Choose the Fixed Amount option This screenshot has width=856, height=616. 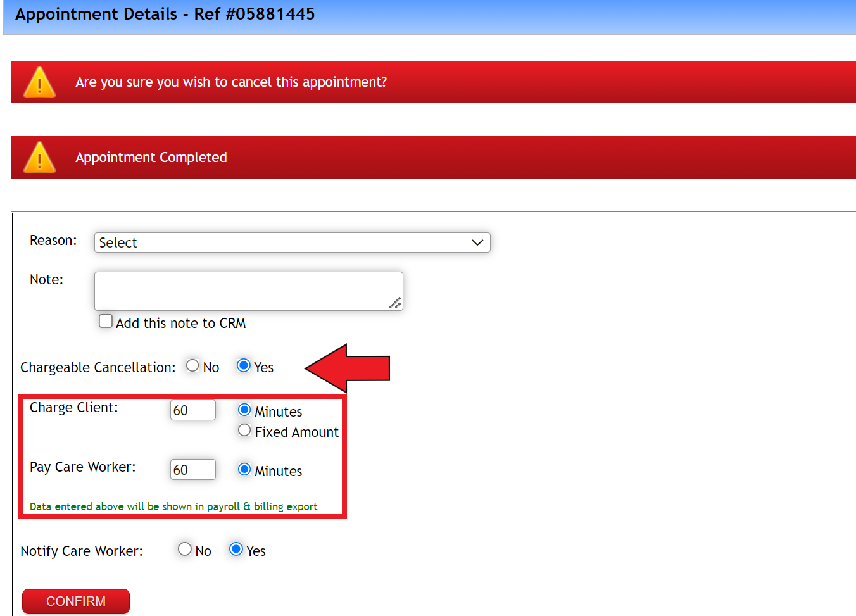pyautogui.click(x=244, y=431)
